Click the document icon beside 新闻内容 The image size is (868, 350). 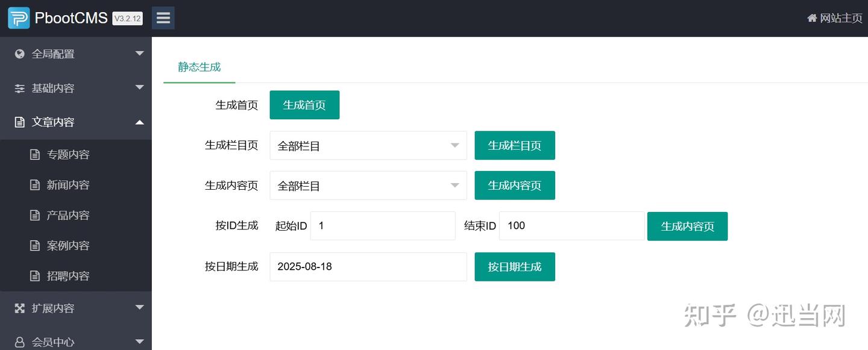point(35,185)
